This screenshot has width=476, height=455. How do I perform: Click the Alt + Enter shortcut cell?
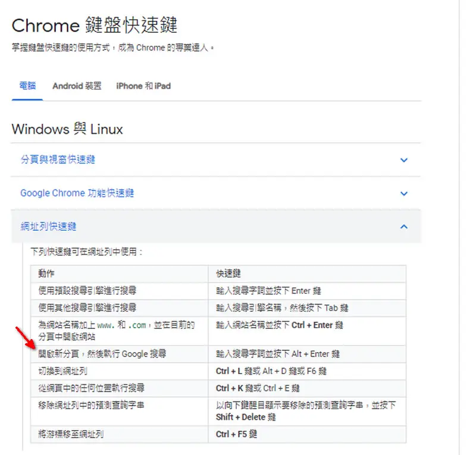click(x=307, y=354)
